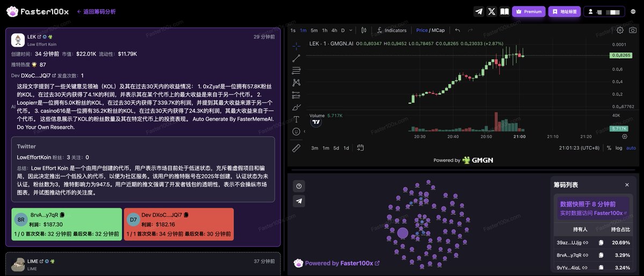Click the 返回筹码分析 back link
The image size is (644, 276).
click(x=97, y=11)
